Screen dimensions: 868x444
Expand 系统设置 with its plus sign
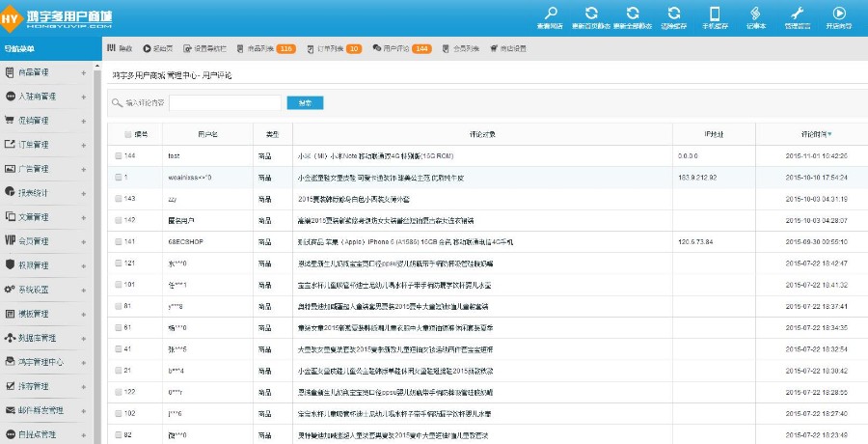pos(84,290)
